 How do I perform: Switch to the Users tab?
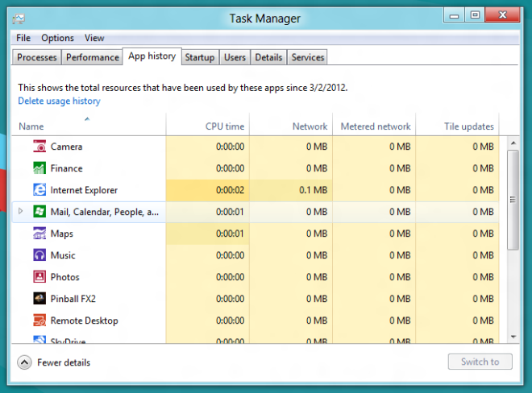(235, 57)
